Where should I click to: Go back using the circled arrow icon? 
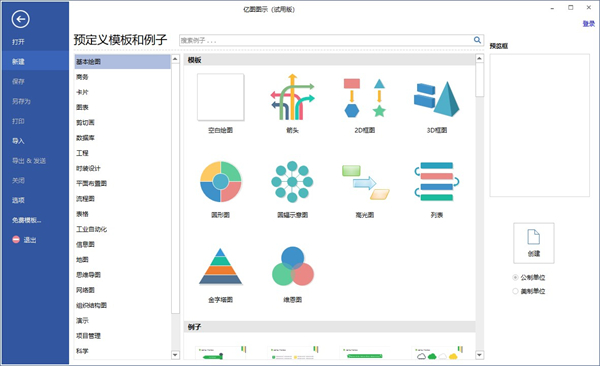[x=20, y=19]
